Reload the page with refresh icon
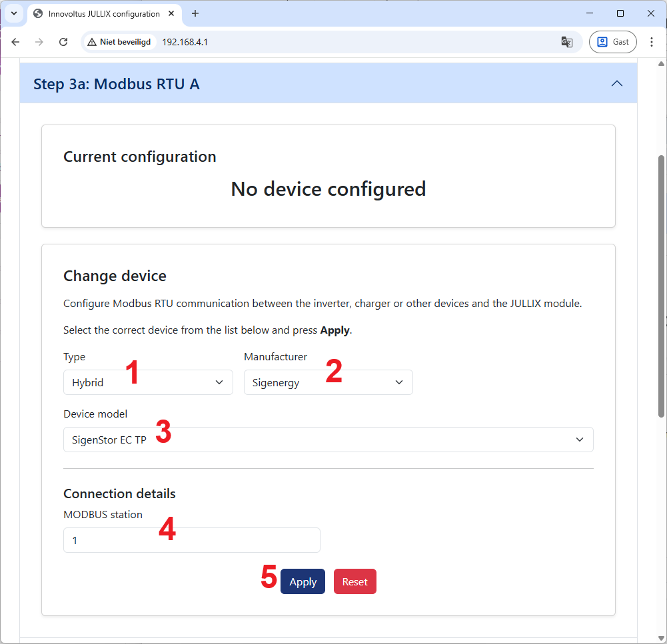 pos(63,42)
